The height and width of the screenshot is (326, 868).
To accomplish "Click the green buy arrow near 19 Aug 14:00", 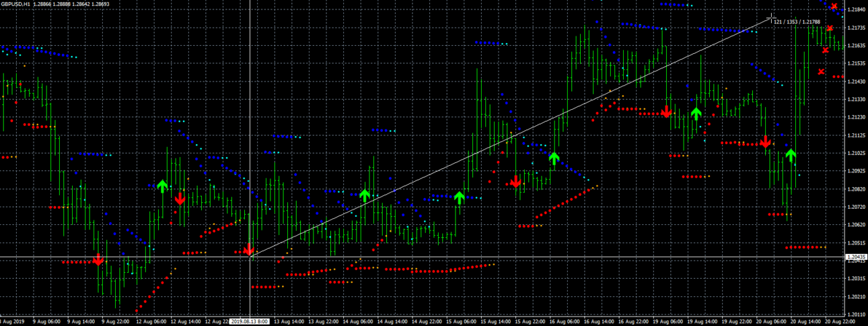I will 696,113.
